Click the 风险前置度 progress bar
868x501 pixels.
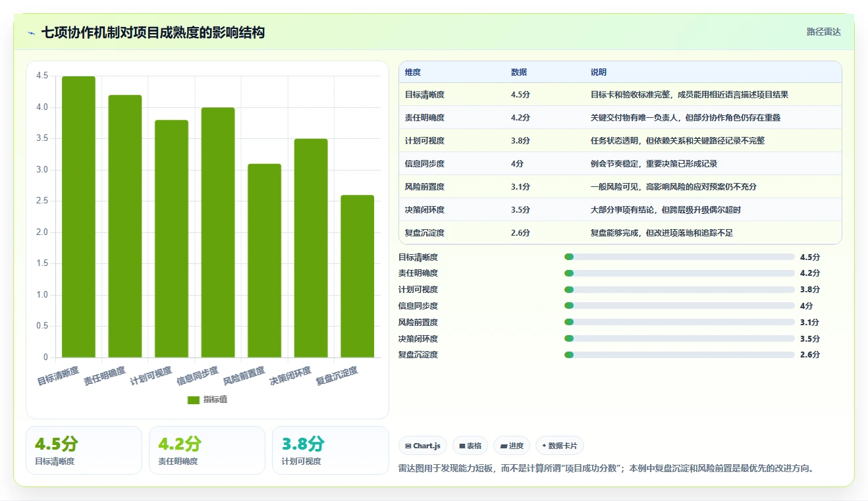[680, 322]
